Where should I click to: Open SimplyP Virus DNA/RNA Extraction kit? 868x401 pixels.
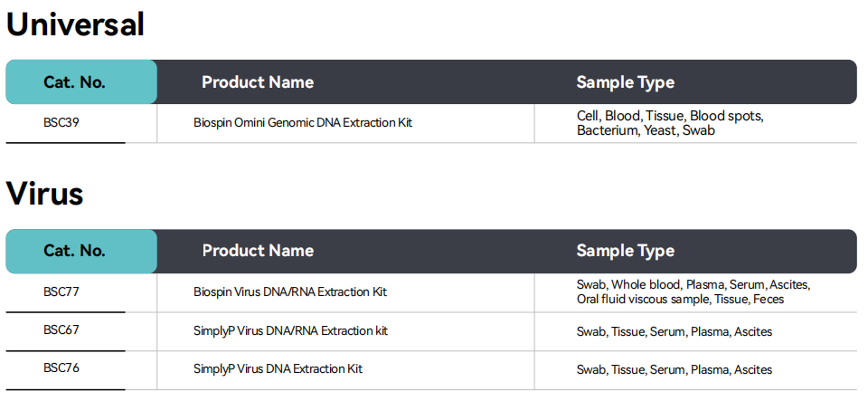click(290, 331)
